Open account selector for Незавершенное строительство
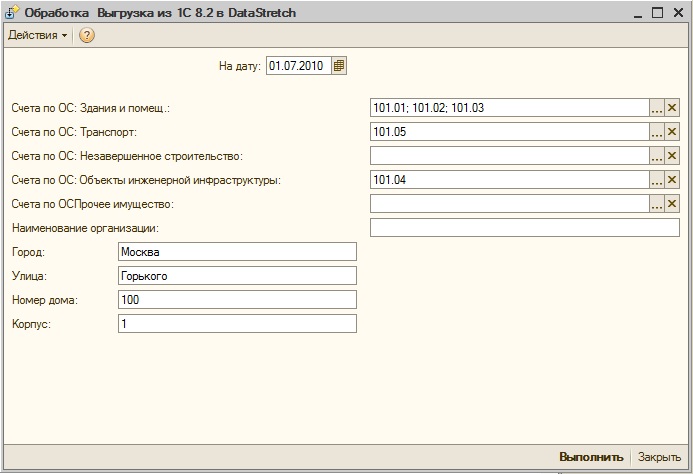 click(x=656, y=156)
